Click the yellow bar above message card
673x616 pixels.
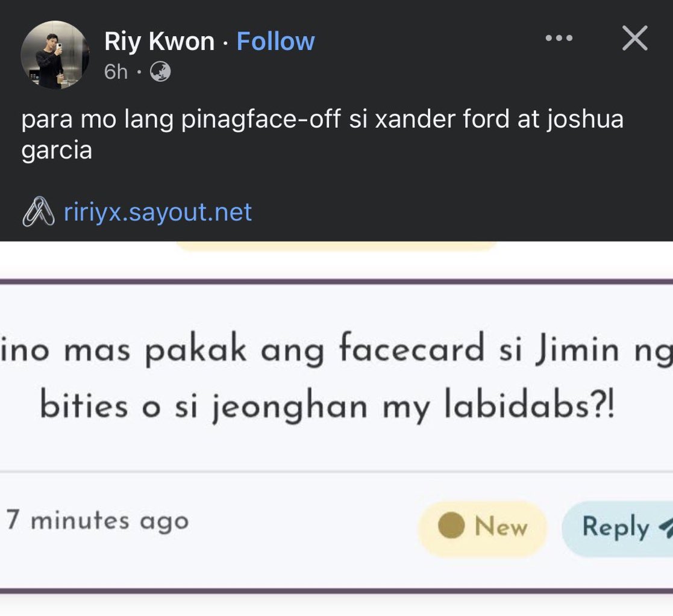tap(336, 246)
